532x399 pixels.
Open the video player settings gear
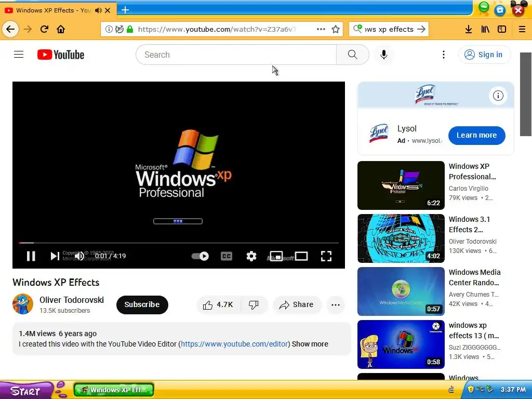point(251,256)
